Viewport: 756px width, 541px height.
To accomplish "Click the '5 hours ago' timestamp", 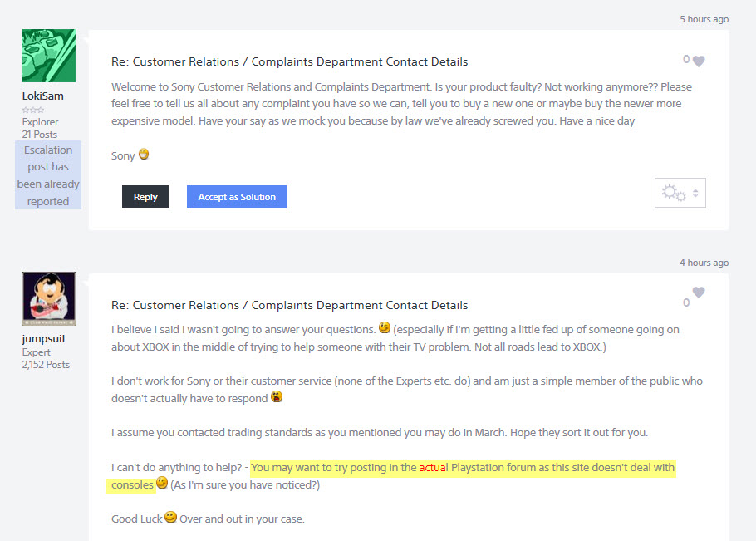I will (x=704, y=19).
